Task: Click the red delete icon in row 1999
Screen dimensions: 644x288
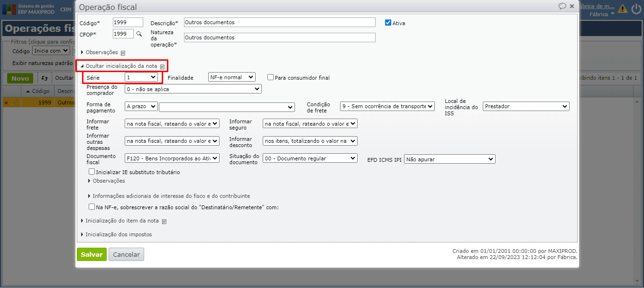Action: click(6, 102)
